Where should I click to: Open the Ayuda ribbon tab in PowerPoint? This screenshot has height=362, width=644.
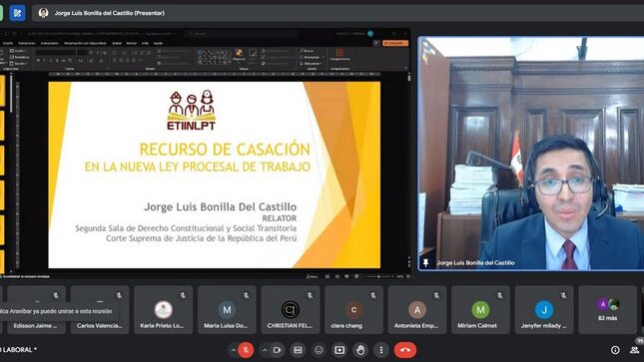click(x=158, y=43)
